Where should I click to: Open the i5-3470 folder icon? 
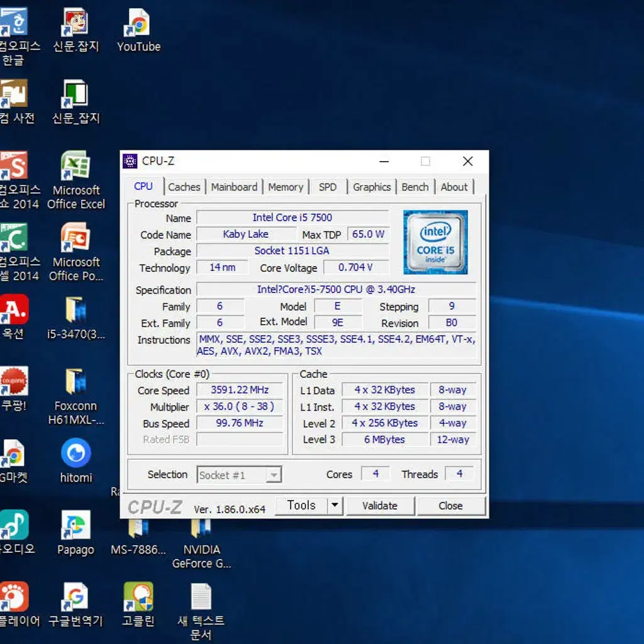pyautogui.click(x=76, y=318)
